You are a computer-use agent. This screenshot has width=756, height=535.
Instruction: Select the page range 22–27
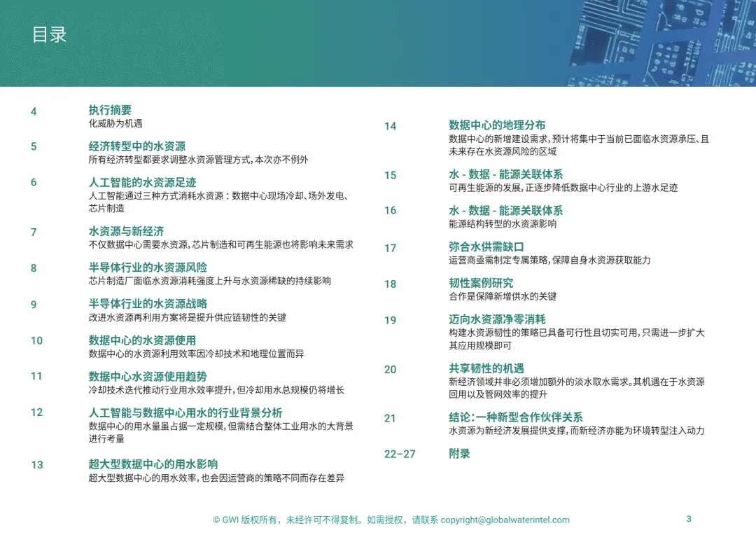[400, 454]
